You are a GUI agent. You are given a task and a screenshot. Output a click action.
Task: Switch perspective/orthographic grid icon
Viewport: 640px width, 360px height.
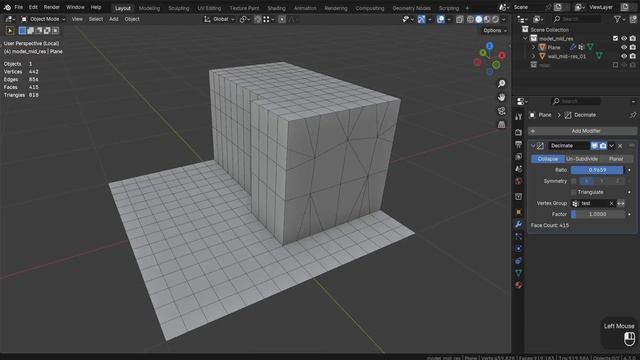(501, 124)
